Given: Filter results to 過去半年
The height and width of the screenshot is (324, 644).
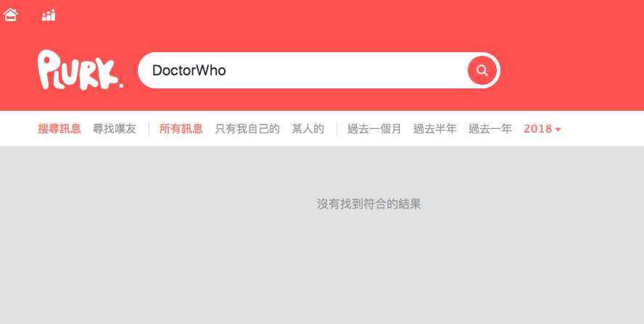Looking at the screenshot, I should tap(435, 129).
